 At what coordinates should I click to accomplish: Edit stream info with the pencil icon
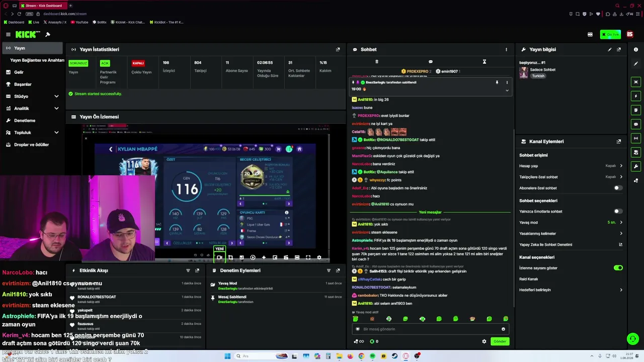(x=610, y=49)
